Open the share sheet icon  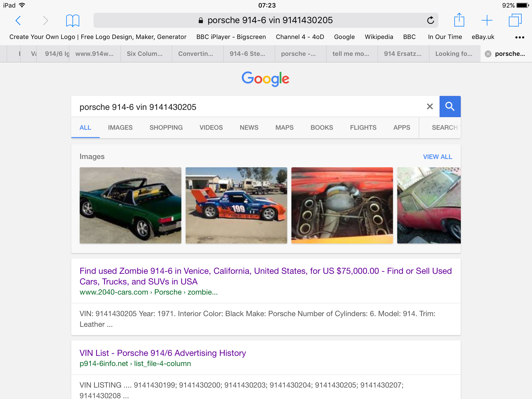pyautogui.click(x=459, y=20)
